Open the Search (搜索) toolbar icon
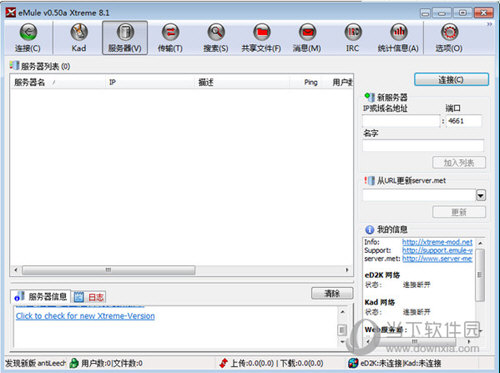 point(216,38)
